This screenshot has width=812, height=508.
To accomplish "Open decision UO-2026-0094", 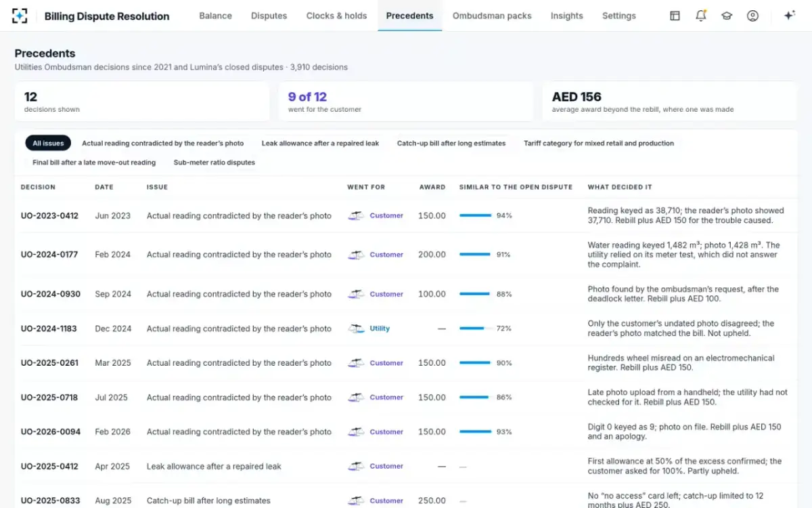I will [51, 431].
